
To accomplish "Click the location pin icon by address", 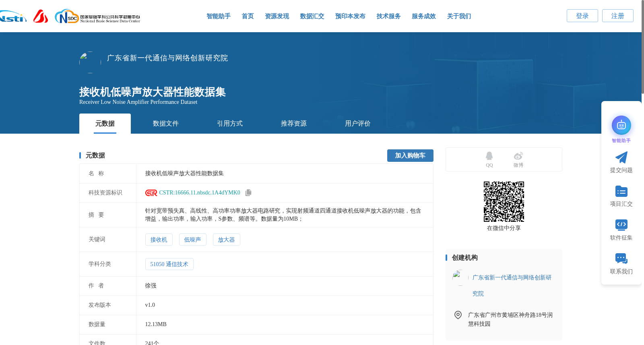I will pos(458,315).
